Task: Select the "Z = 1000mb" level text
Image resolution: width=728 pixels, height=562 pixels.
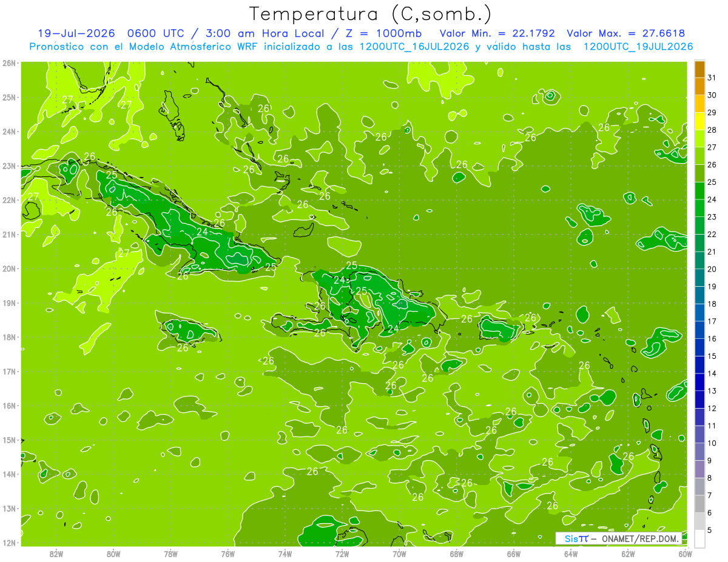Action: pos(383,33)
